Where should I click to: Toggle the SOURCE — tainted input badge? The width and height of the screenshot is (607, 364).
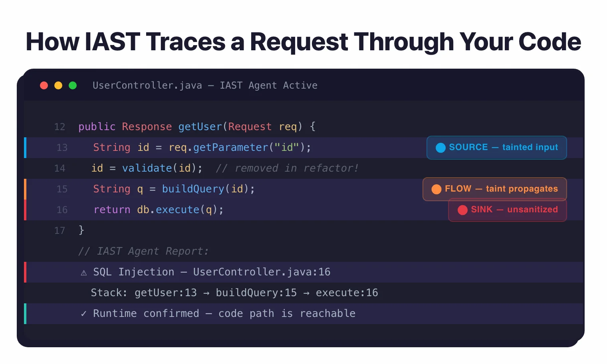coord(496,148)
